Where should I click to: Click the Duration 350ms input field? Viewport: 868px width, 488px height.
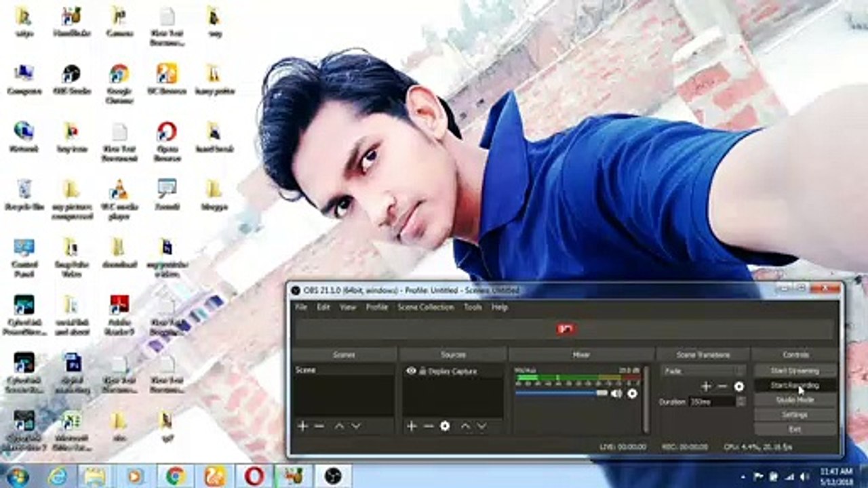click(x=711, y=401)
